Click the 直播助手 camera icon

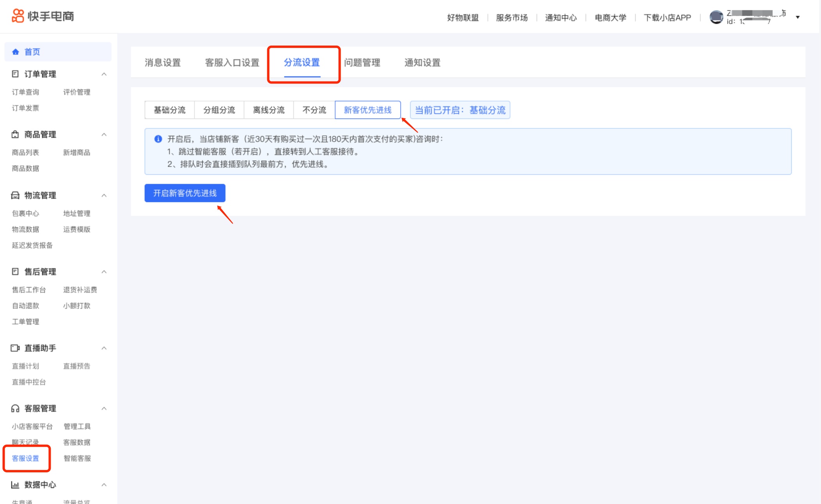(x=15, y=348)
